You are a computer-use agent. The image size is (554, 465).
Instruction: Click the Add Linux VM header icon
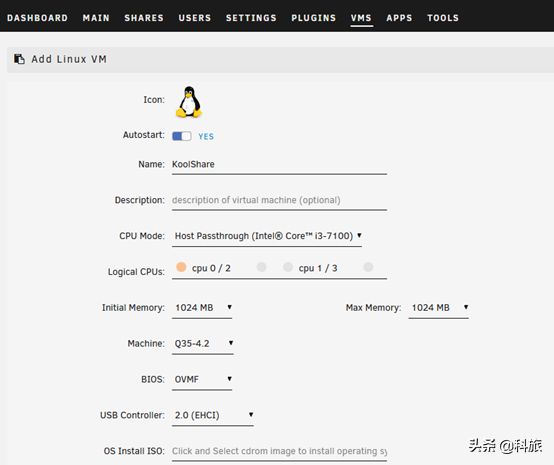[x=19, y=59]
